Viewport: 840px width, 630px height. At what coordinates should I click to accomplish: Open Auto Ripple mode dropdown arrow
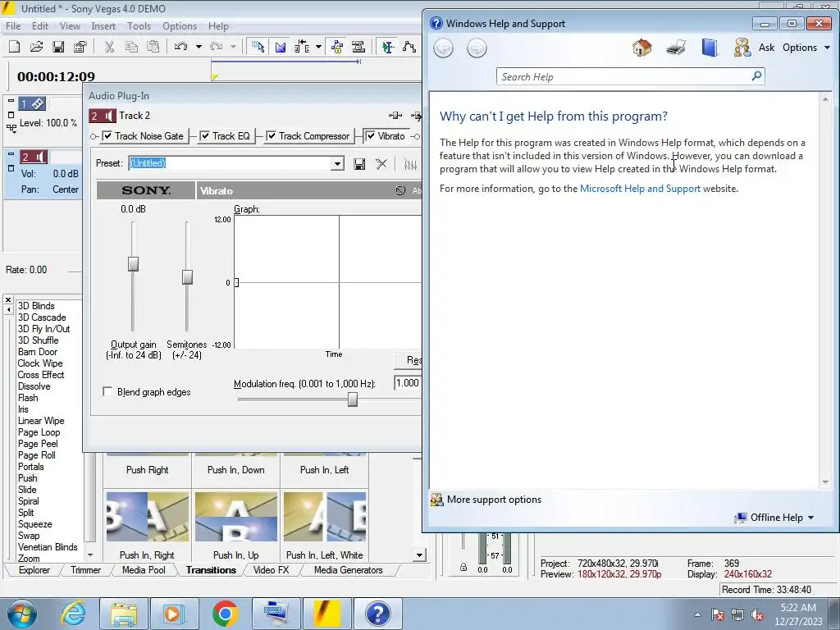tap(319, 47)
